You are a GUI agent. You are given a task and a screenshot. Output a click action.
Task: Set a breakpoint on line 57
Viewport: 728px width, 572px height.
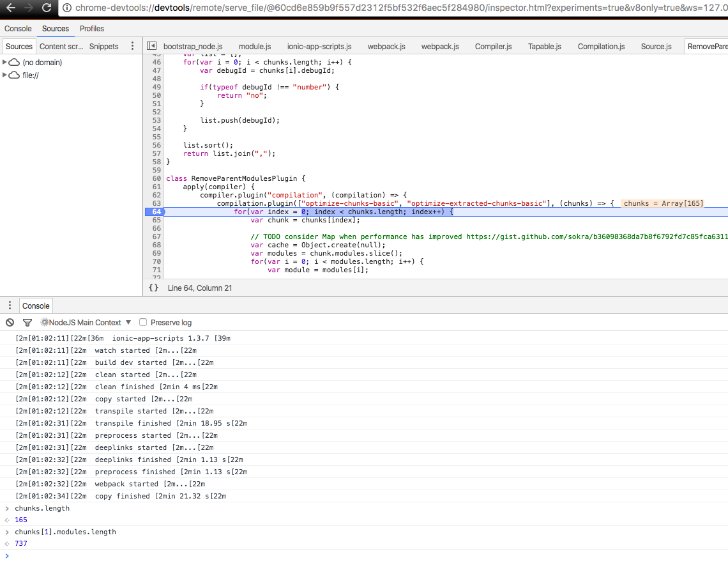pos(156,154)
